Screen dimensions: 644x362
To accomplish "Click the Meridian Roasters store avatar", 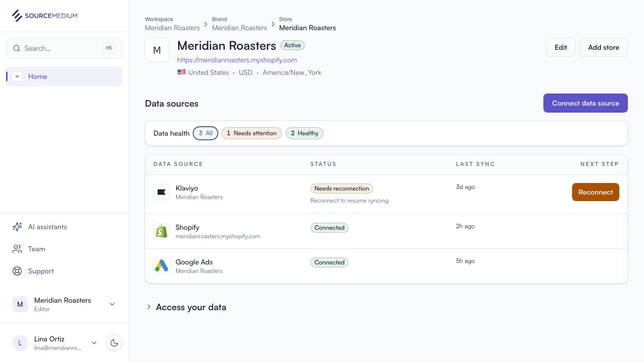I will [157, 50].
